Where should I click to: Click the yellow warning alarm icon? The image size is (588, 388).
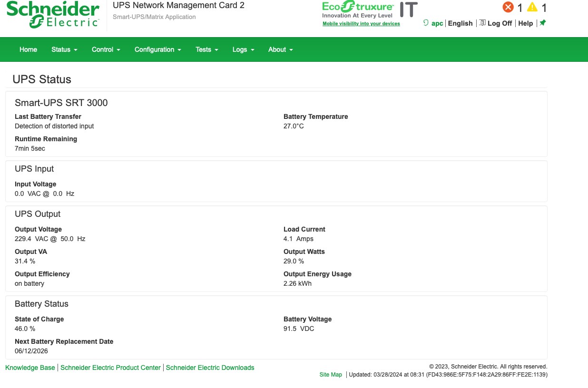[532, 8]
